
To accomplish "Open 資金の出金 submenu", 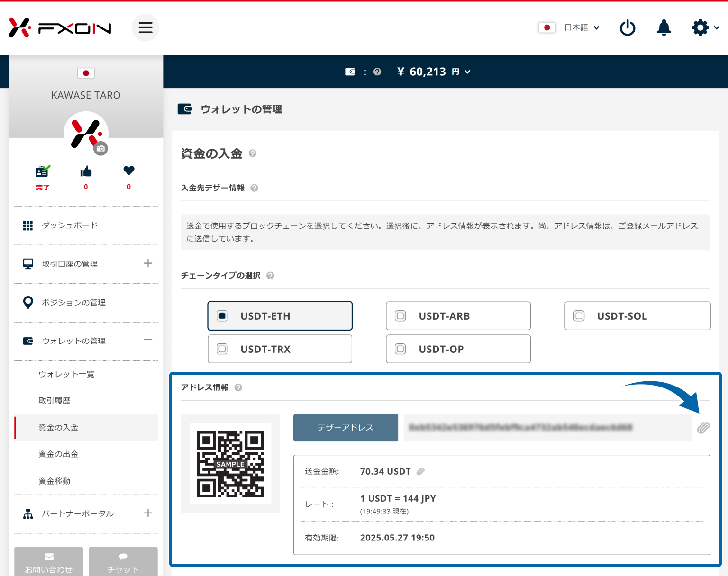I will pyautogui.click(x=58, y=454).
